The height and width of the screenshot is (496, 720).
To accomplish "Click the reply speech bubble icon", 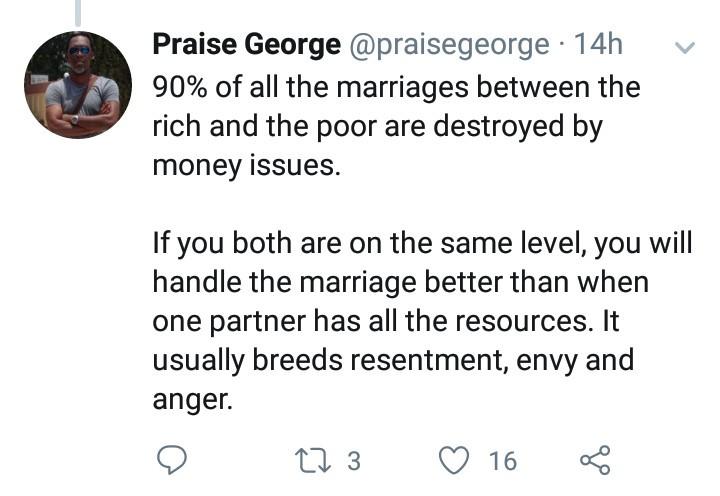I will (173, 459).
